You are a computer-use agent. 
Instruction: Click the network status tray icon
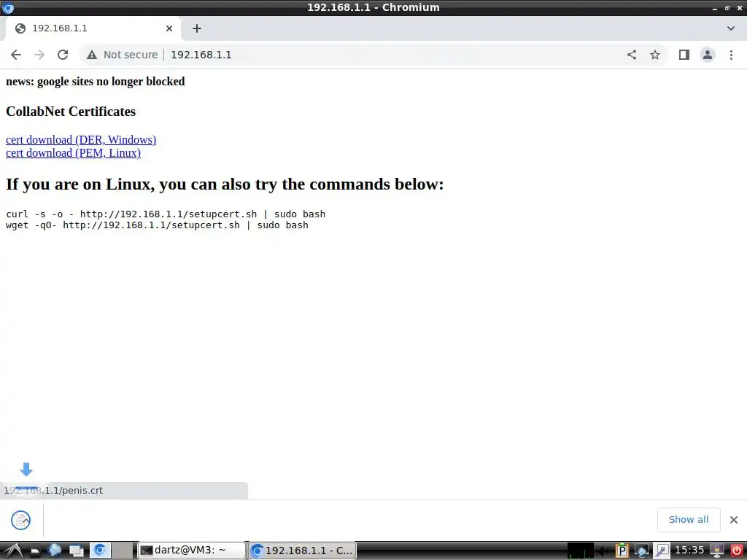(x=642, y=551)
